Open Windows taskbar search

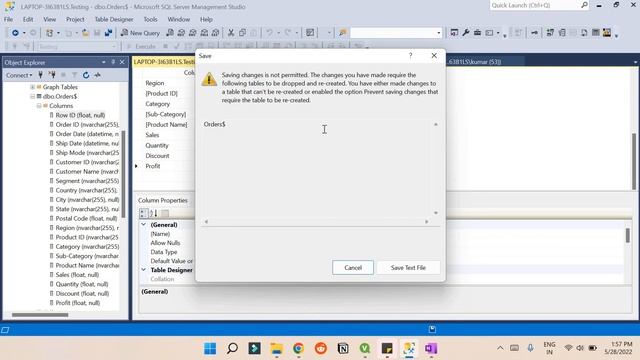[x=232, y=349]
